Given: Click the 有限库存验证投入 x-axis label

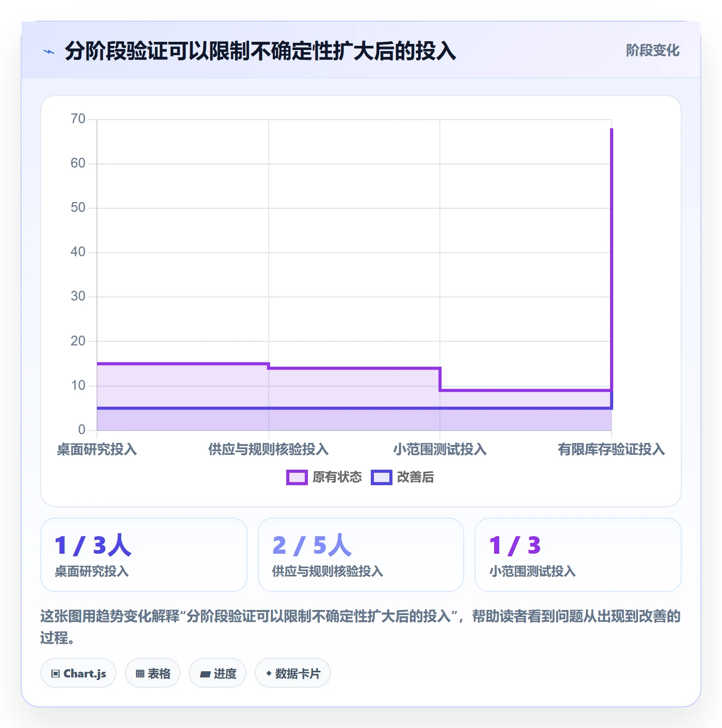Looking at the screenshot, I should (x=611, y=450).
